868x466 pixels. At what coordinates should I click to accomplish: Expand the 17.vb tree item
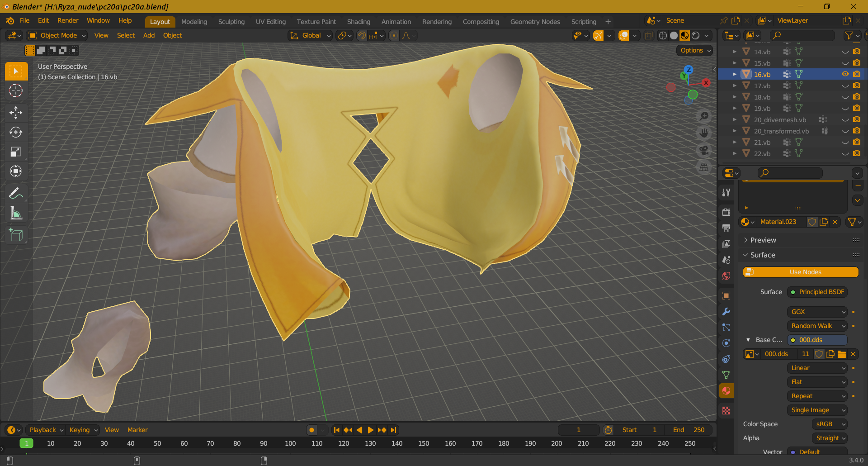735,86
